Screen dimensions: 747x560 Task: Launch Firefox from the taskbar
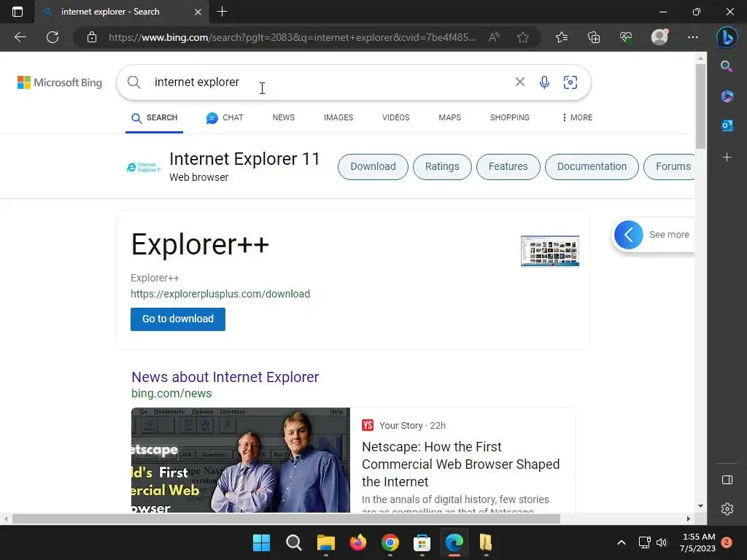pos(357,542)
